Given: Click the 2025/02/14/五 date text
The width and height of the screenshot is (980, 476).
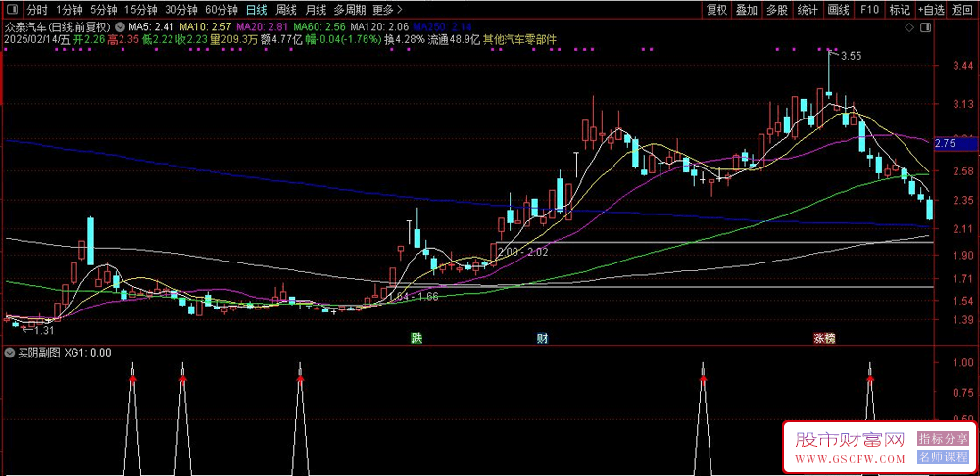Looking at the screenshot, I should pyautogui.click(x=37, y=39).
